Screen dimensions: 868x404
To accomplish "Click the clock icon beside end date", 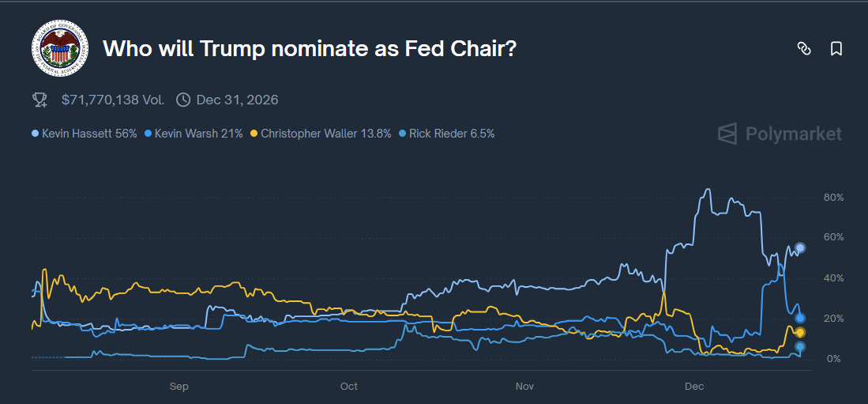I will (x=183, y=100).
